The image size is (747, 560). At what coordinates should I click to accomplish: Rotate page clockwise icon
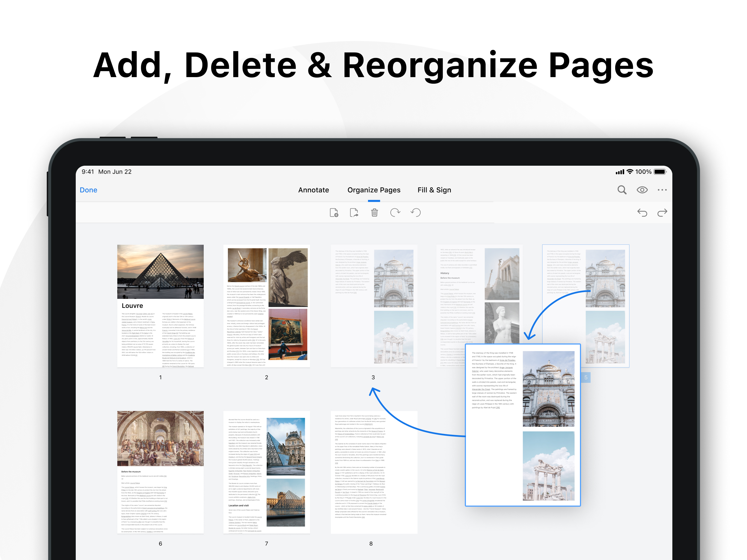point(395,212)
